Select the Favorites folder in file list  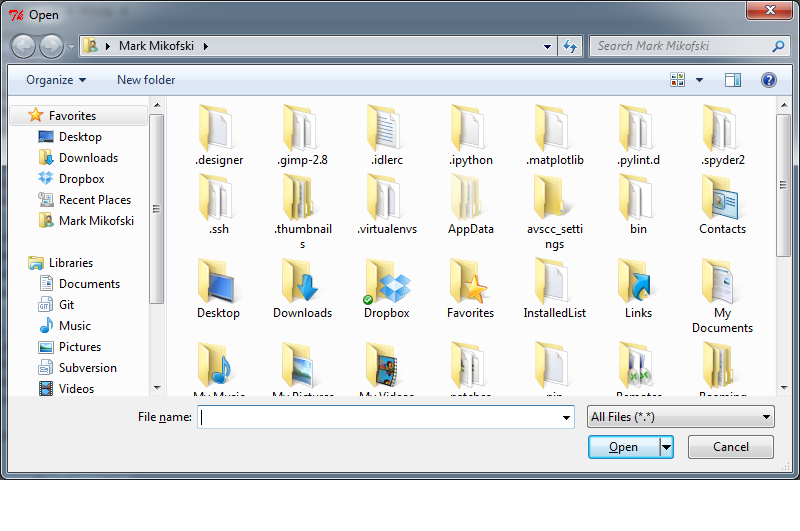(470, 289)
